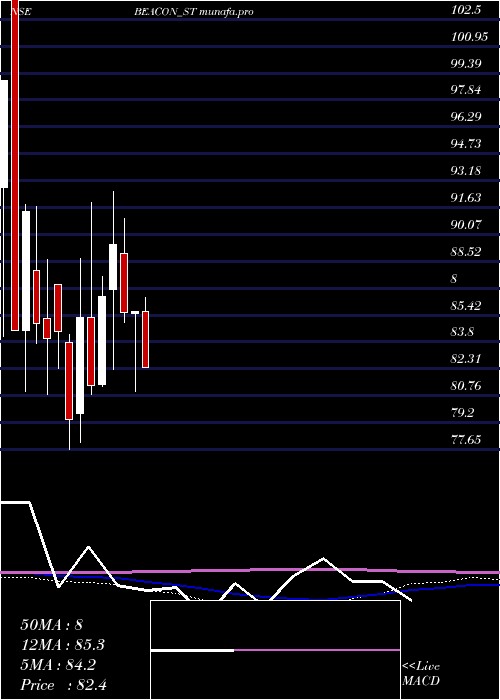
Task: Click the 80.76 price axis label
Action: pyautogui.click(x=466, y=386)
